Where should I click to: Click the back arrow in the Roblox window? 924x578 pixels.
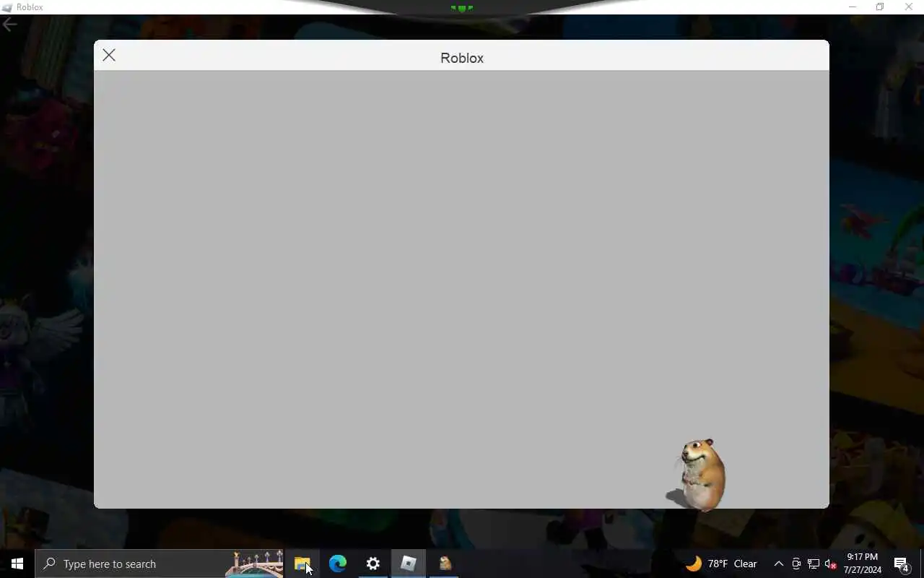(9, 25)
